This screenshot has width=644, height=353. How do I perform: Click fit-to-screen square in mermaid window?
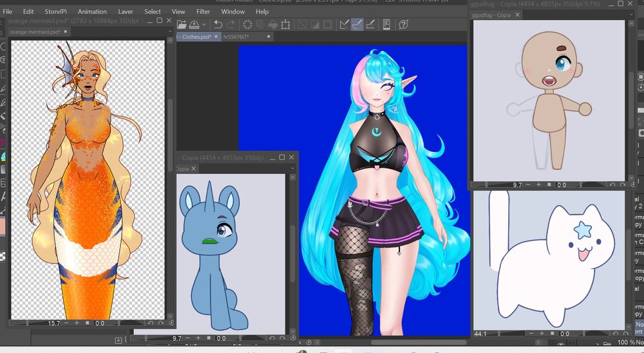pos(87,323)
